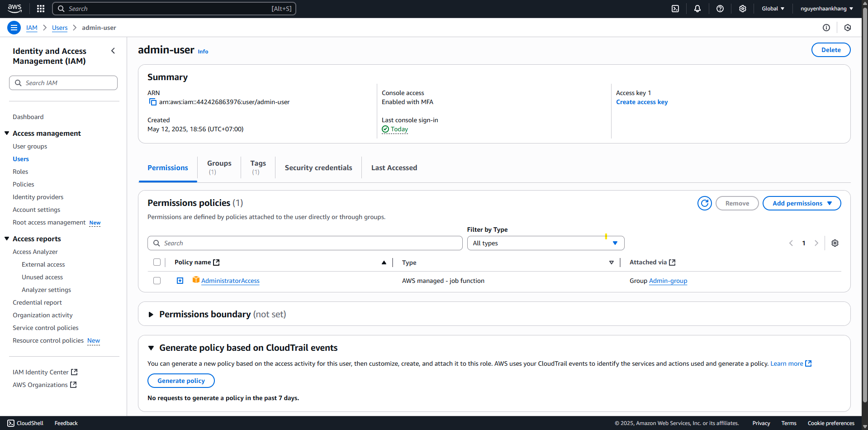Switch to Groups tab
This screenshot has width=868, height=430.
(x=219, y=167)
